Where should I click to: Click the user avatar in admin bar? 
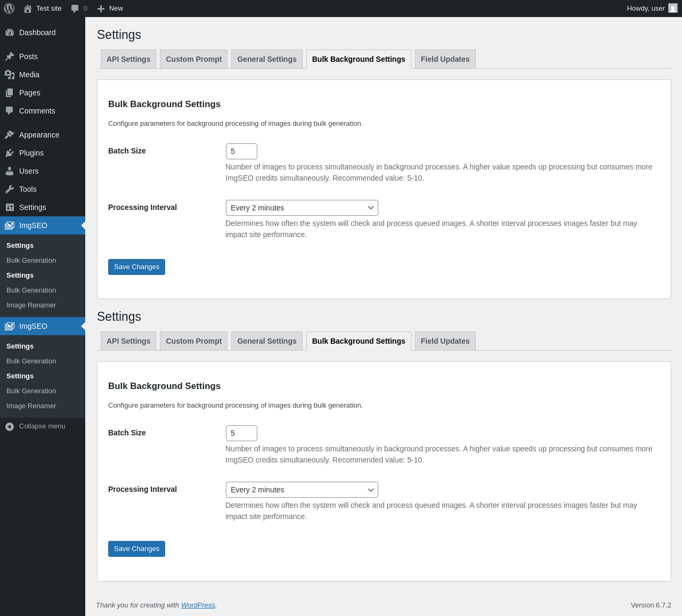(673, 9)
